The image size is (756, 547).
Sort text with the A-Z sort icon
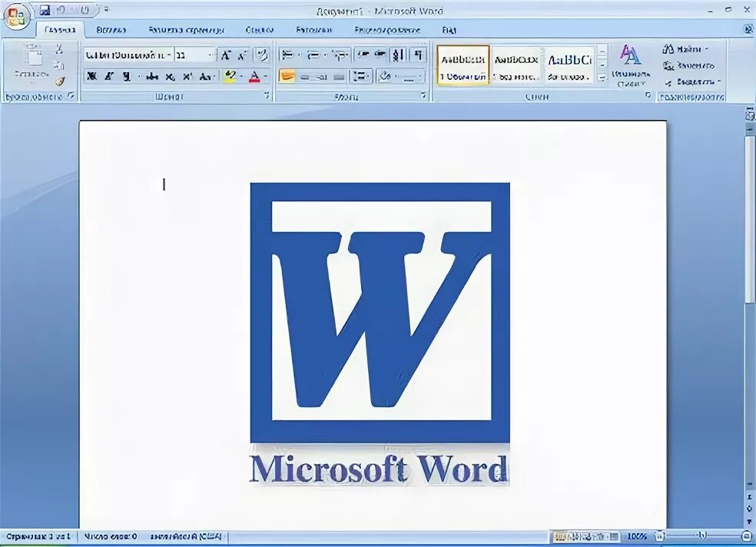[398, 55]
